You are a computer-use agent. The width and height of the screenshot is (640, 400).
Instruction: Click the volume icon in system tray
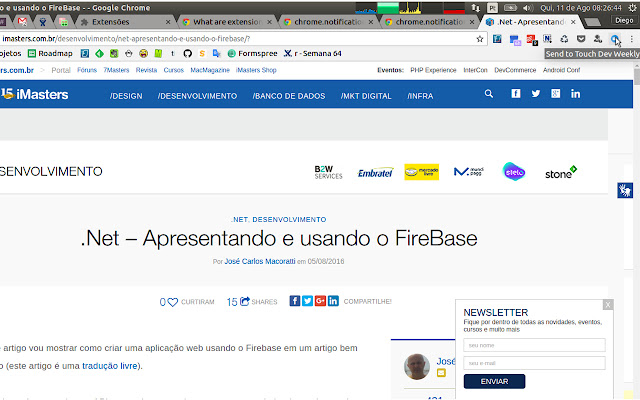pyautogui.click(x=528, y=8)
